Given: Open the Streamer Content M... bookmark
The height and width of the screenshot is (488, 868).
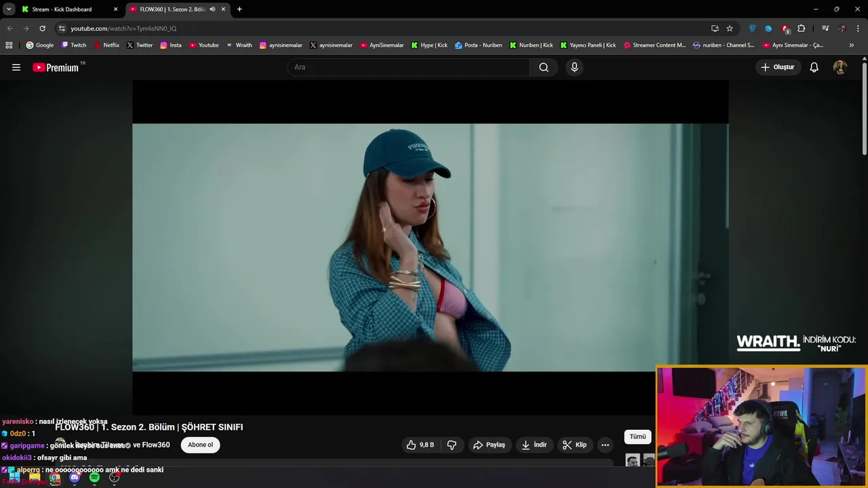Looking at the screenshot, I should tap(654, 45).
